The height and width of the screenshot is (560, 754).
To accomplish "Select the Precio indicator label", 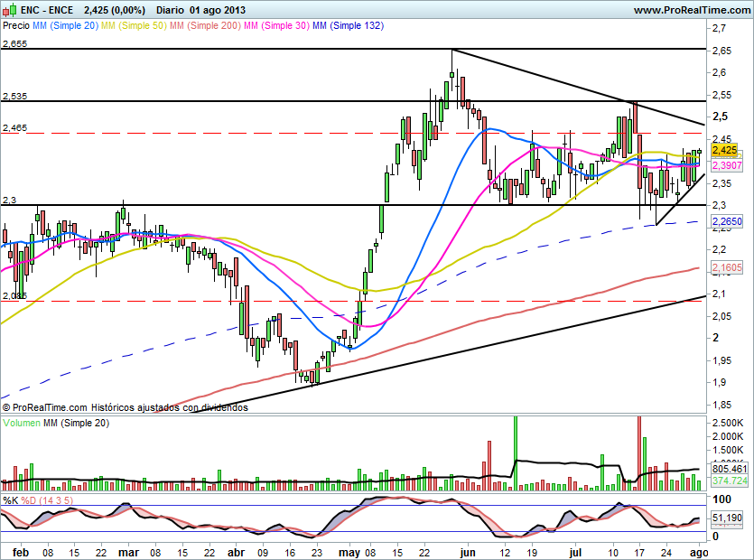I will 16,25.
